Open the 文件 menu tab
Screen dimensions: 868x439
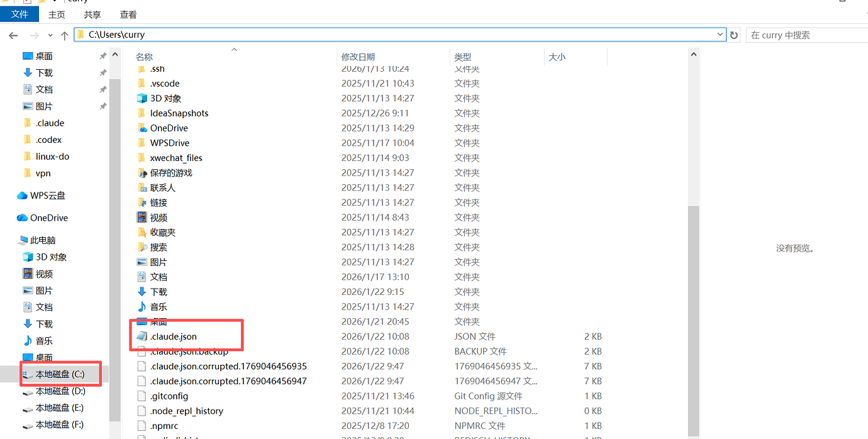[x=19, y=14]
